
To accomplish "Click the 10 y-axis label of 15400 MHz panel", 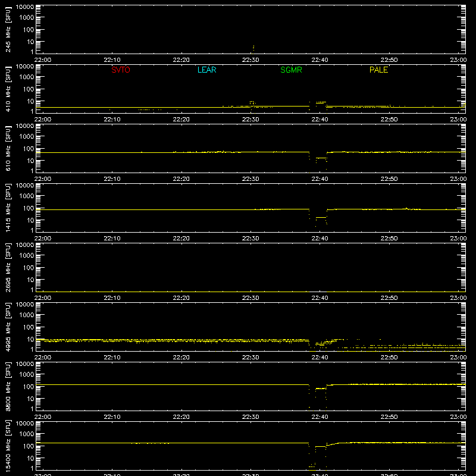I will coord(30,458).
